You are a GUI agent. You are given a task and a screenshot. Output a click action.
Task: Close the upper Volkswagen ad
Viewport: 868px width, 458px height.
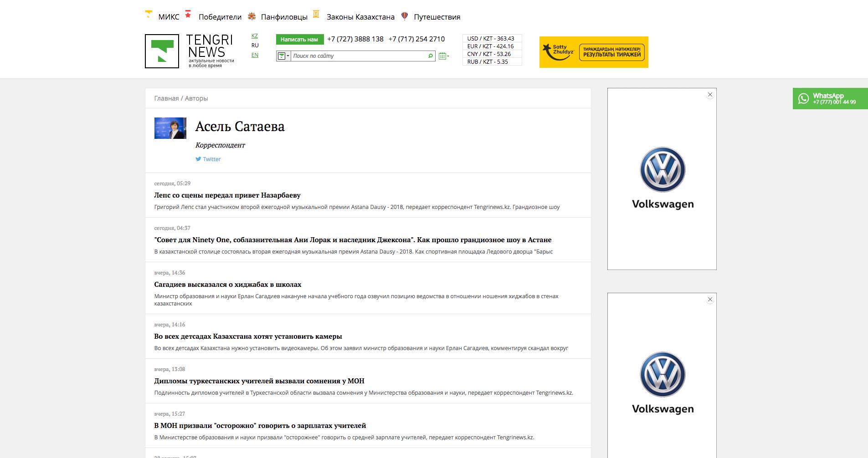coord(710,95)
